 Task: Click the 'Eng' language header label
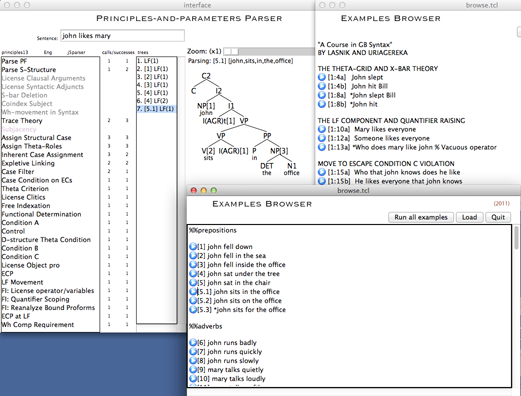coord(48,52)
